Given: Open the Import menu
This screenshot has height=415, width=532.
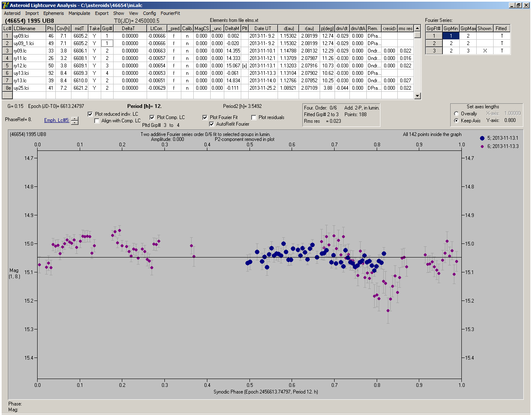Looking at the screenshot, I should pos(32,13).
